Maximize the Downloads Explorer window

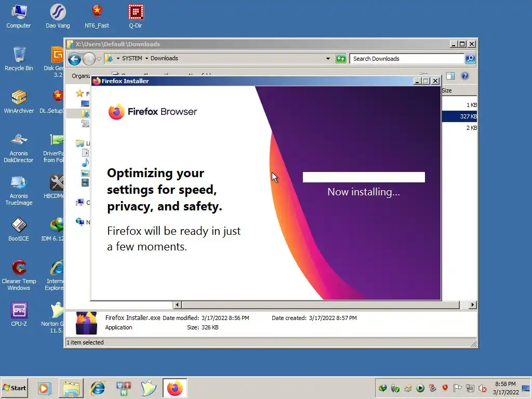point(462,44)
